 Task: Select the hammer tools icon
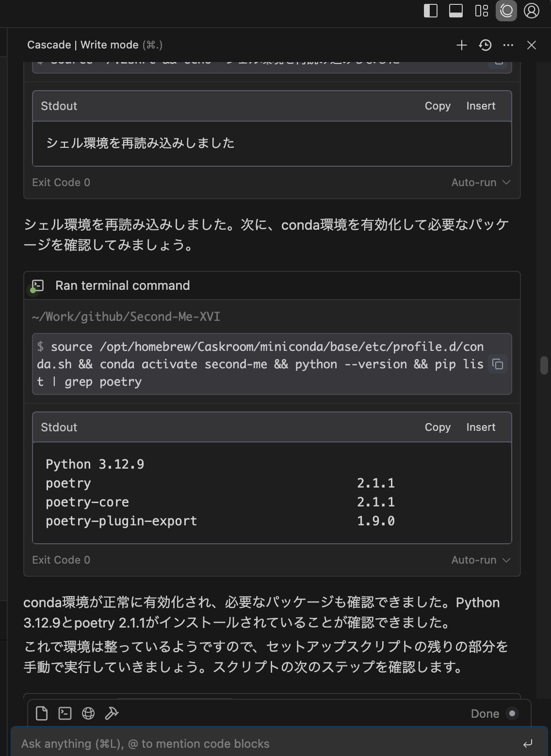tap(112, 713)
